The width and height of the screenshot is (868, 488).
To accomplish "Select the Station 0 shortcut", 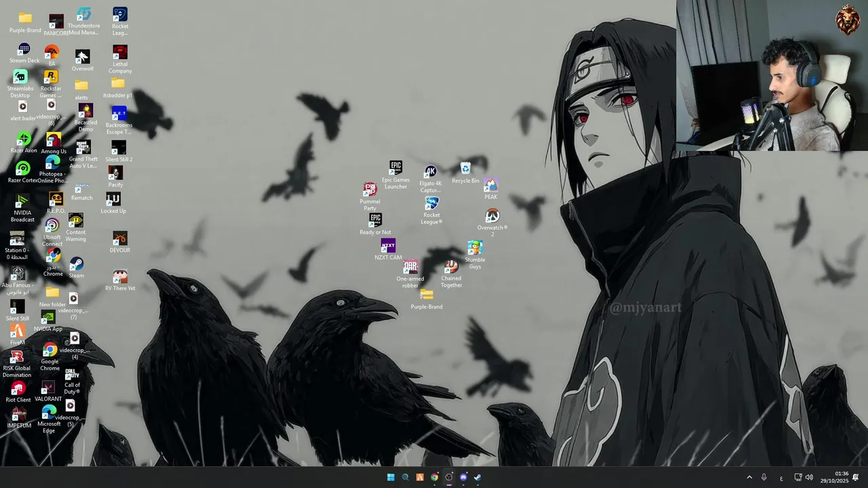I will tap(17, 246).
